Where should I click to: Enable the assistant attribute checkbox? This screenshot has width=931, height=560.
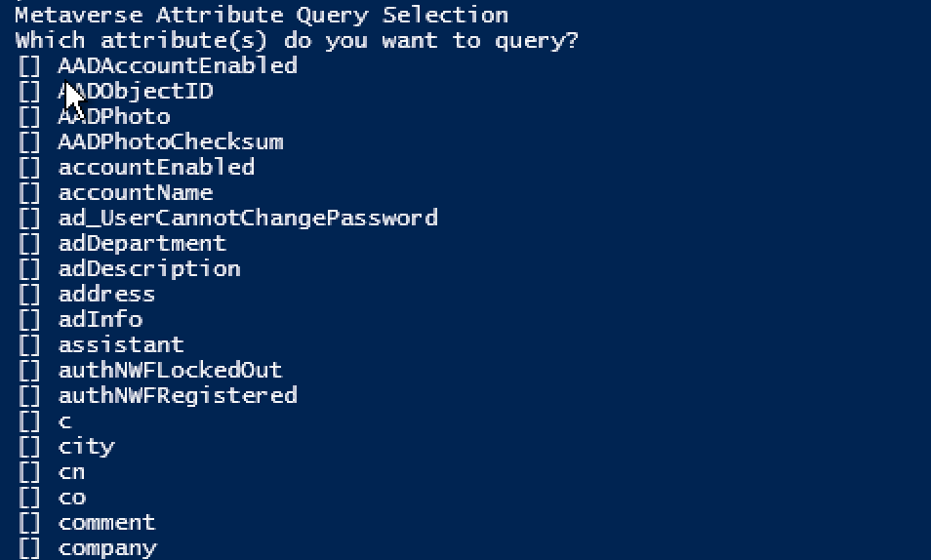(29, 345)
